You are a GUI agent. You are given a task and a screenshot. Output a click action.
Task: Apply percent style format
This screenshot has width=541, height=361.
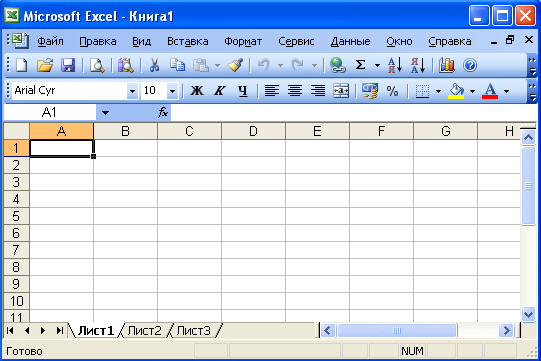click(x=392, y=91)
